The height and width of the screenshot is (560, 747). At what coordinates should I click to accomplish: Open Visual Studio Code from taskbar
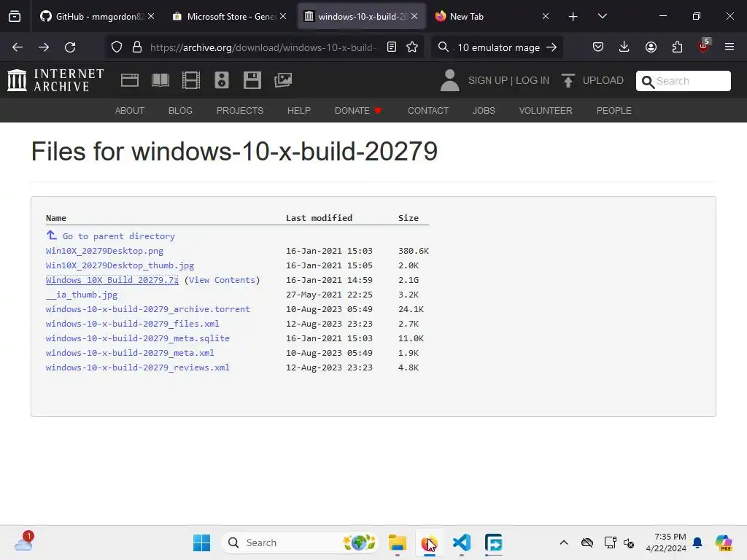[462, 542]
